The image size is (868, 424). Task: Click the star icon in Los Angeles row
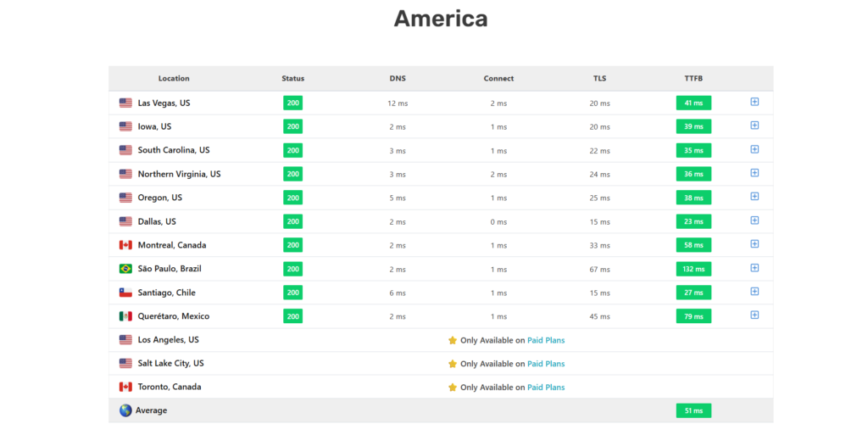tap(453, 340)
